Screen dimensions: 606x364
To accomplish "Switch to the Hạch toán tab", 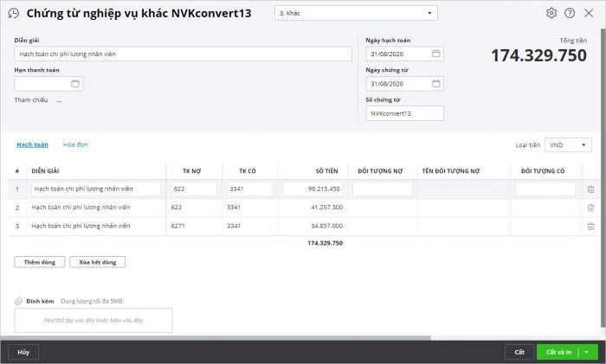I will (x=33, y=144).
